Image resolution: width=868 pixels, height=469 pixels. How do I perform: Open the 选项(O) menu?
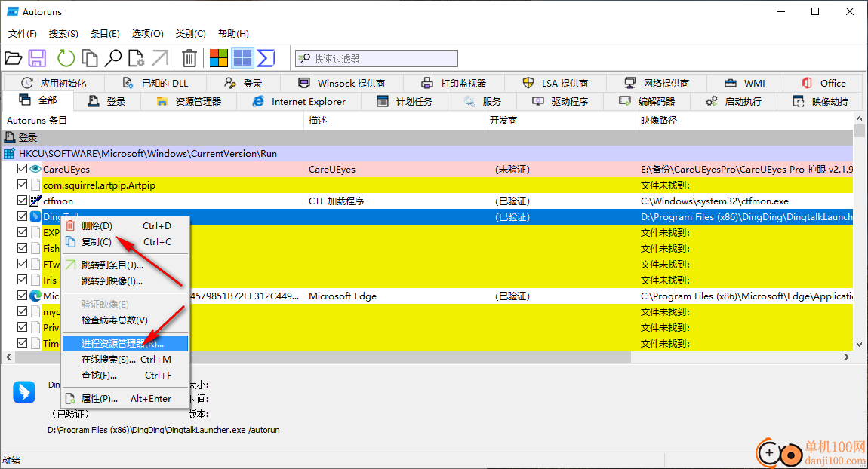[x=147, y=34]
